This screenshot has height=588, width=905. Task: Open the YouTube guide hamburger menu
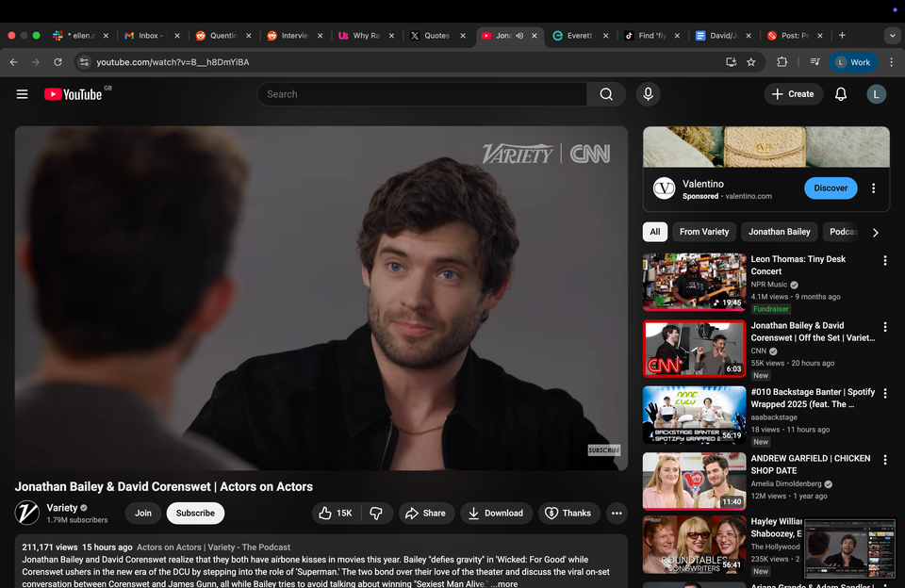click(x=22, y=93)
